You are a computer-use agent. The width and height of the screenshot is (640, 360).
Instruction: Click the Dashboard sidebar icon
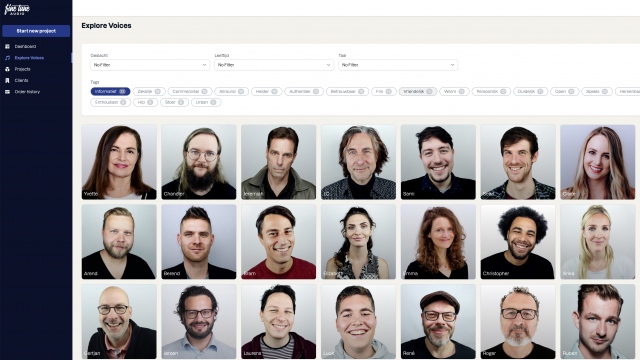pos(7,47)
